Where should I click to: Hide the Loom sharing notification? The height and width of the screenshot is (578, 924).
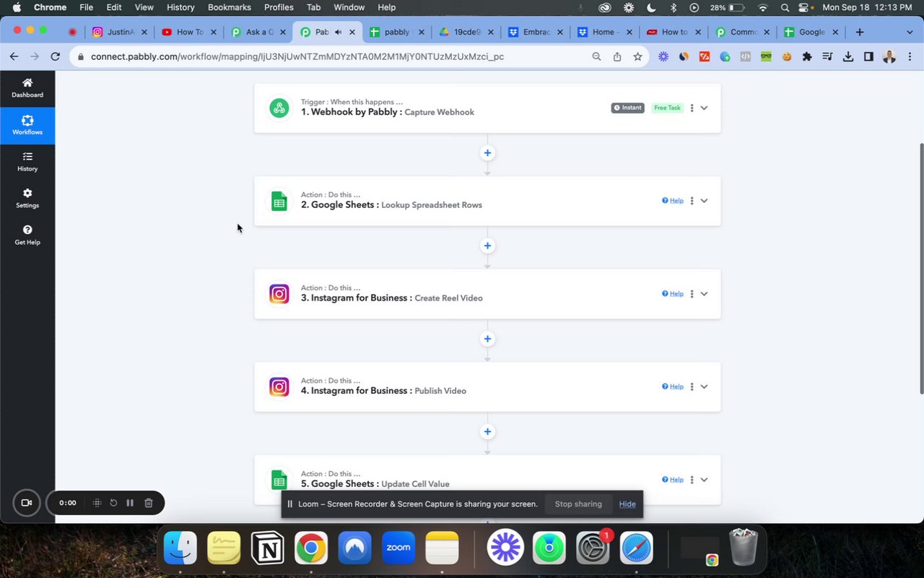pos(627,504)
